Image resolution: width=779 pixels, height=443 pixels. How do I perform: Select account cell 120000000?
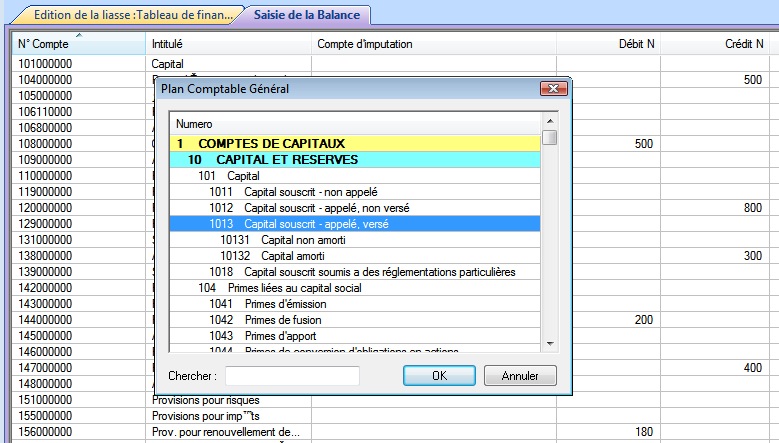click(x=78, y=208)
